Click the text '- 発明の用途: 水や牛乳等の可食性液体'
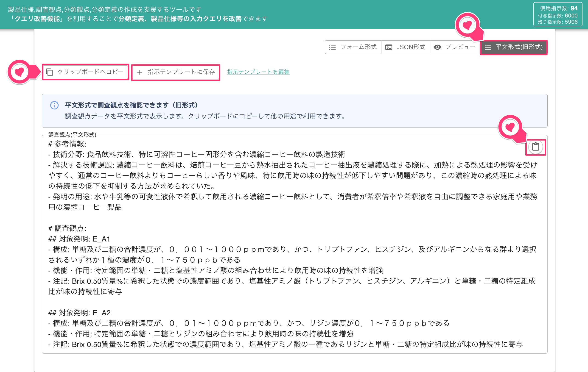 pyautogui.click(x=293, y=202)
